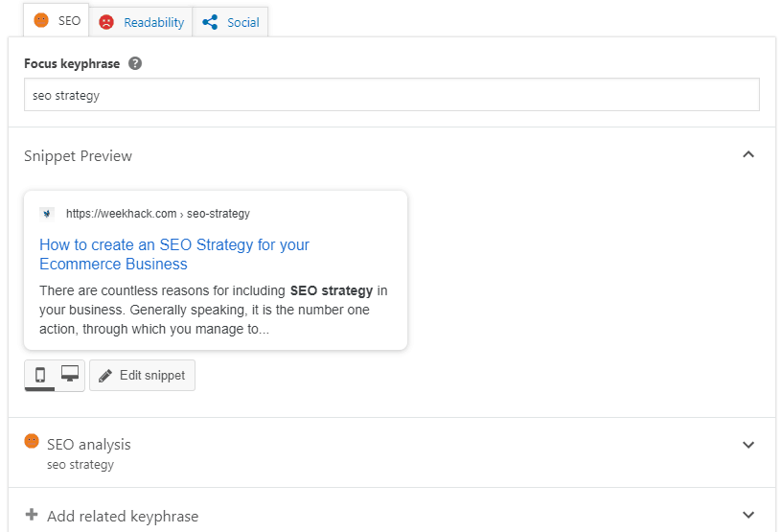Click the orange SEO score face icon
Viewport: 782px width, 532px height.
click(41, 20)
